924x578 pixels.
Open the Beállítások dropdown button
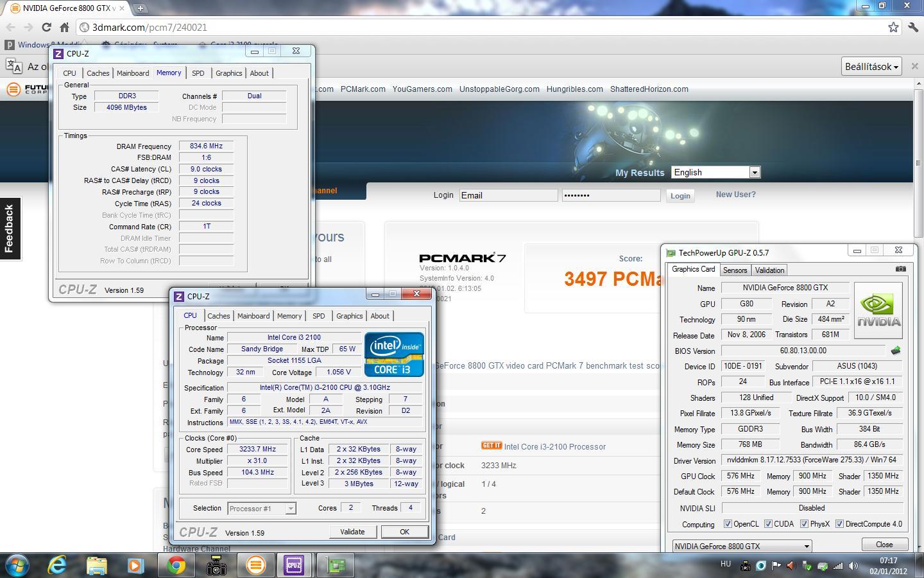pos(872,66)
